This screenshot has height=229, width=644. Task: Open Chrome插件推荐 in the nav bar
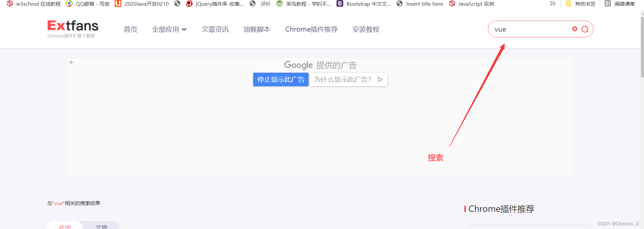tap(311, 29)
